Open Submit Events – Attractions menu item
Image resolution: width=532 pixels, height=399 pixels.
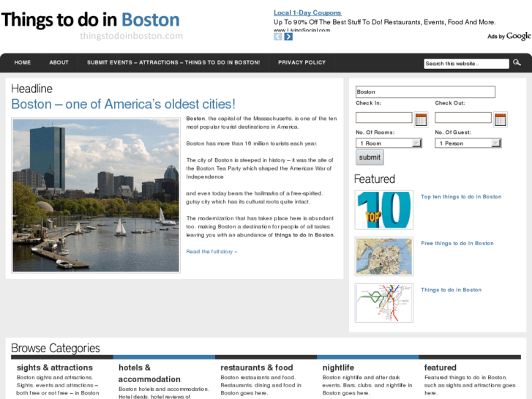pyautogui.click(x=173, y=62)
